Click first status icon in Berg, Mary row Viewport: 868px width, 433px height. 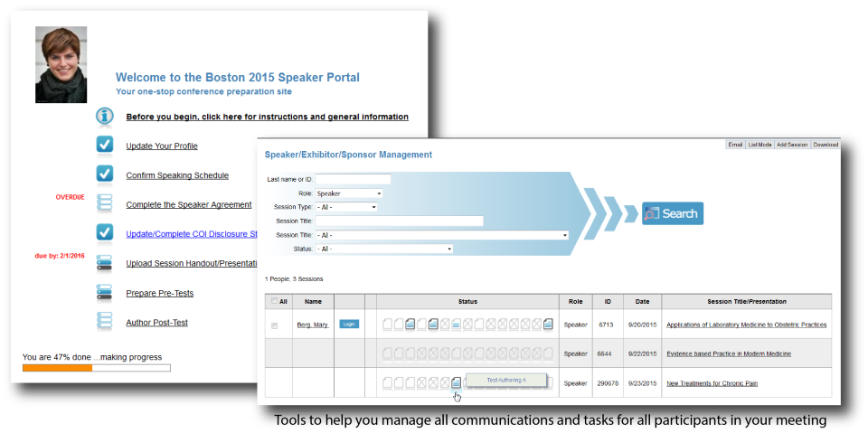pyautogui.click(x=387, y=324)
